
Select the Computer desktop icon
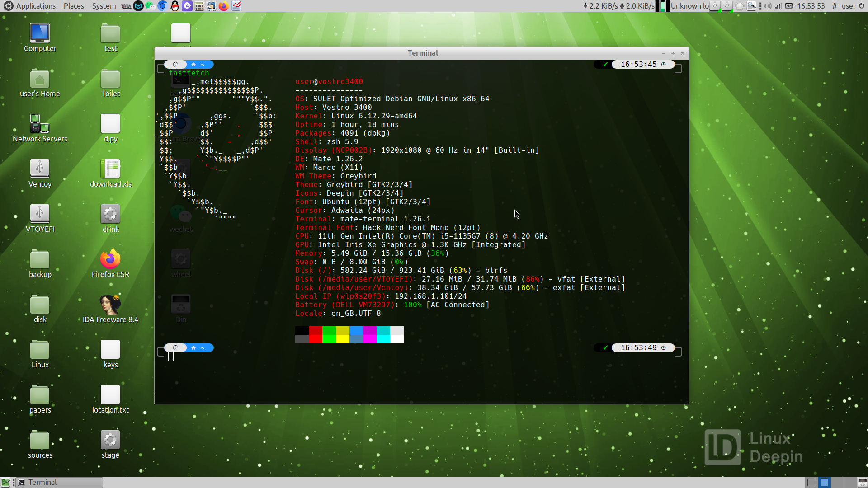(x=40, y=38)
